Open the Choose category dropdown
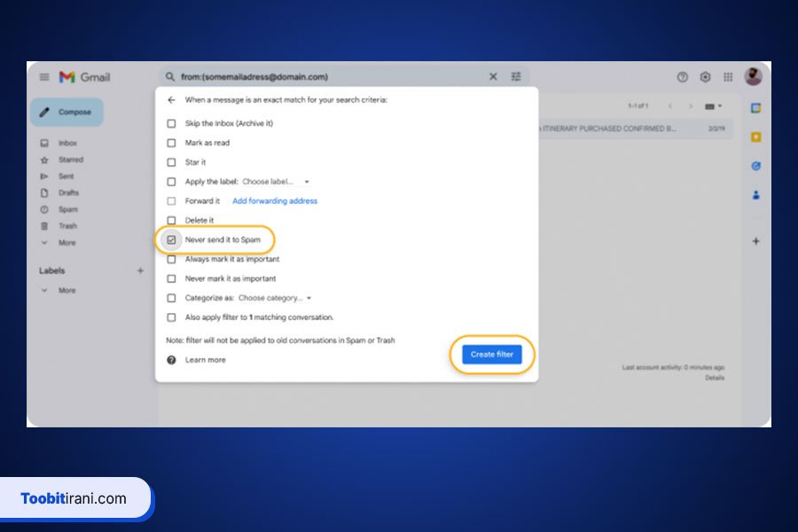798x532 pixels. 274,298
